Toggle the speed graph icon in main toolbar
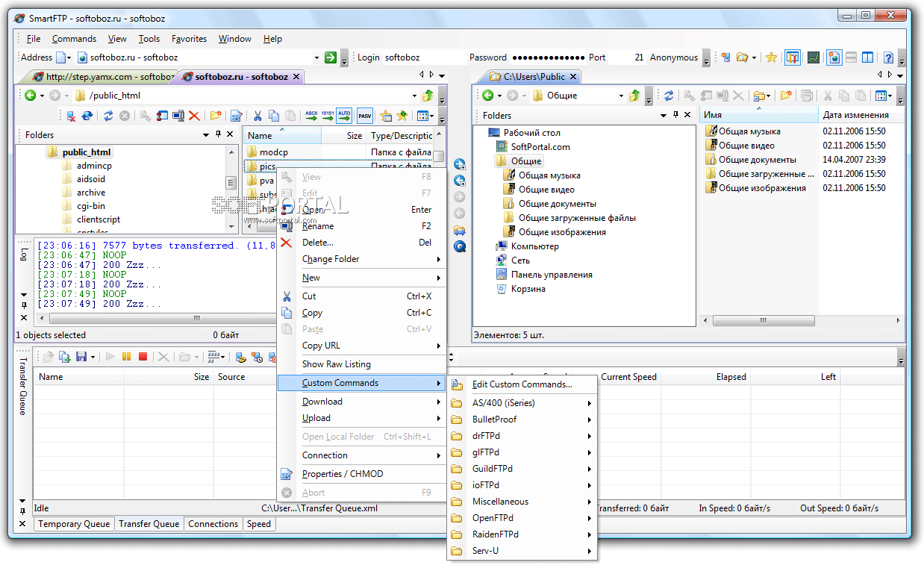924x574 pixels. point(814,57)
